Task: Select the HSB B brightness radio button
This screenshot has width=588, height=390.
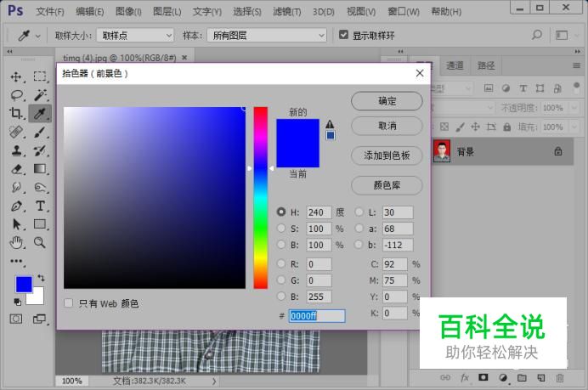Action: [x=281, y=245]
